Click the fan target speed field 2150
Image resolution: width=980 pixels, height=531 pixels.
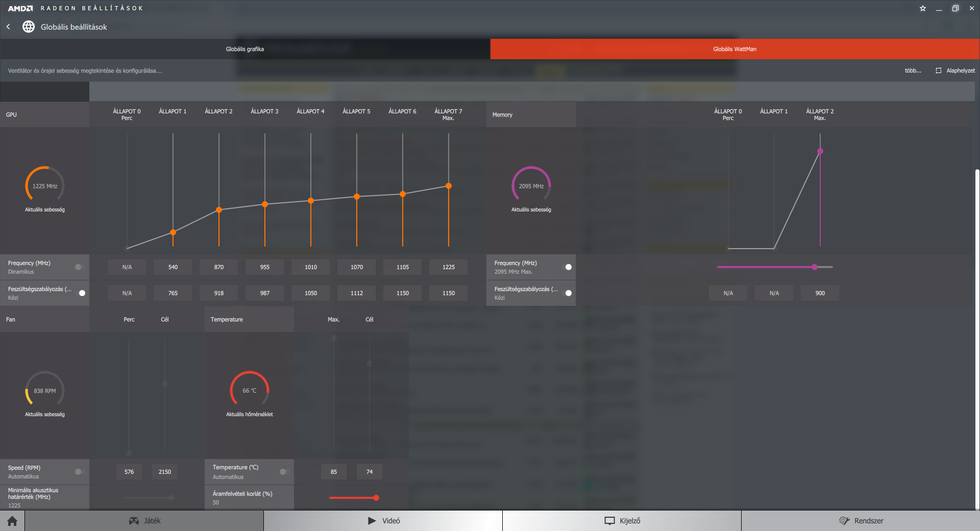click(x=165, y=472)
